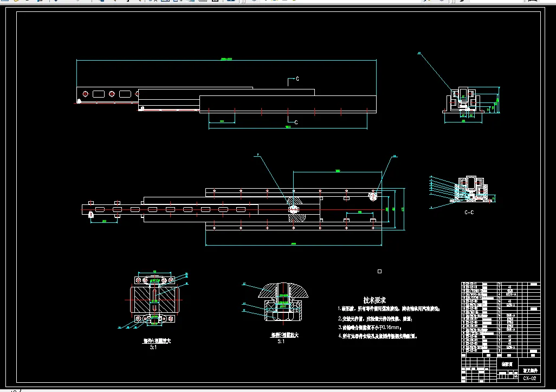Select the lower "C" section marker
Image resolution: width=556 pixels, height=392 pixels.
296,123
